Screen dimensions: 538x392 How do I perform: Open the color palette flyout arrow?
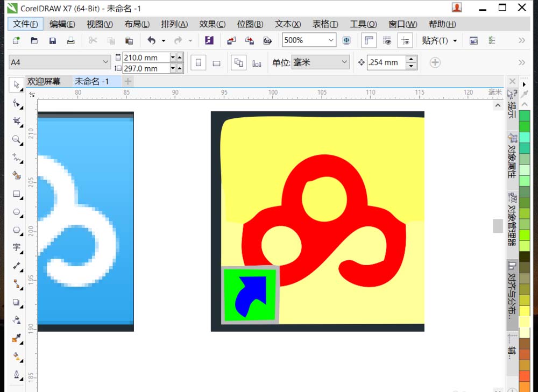pos(524,84)
